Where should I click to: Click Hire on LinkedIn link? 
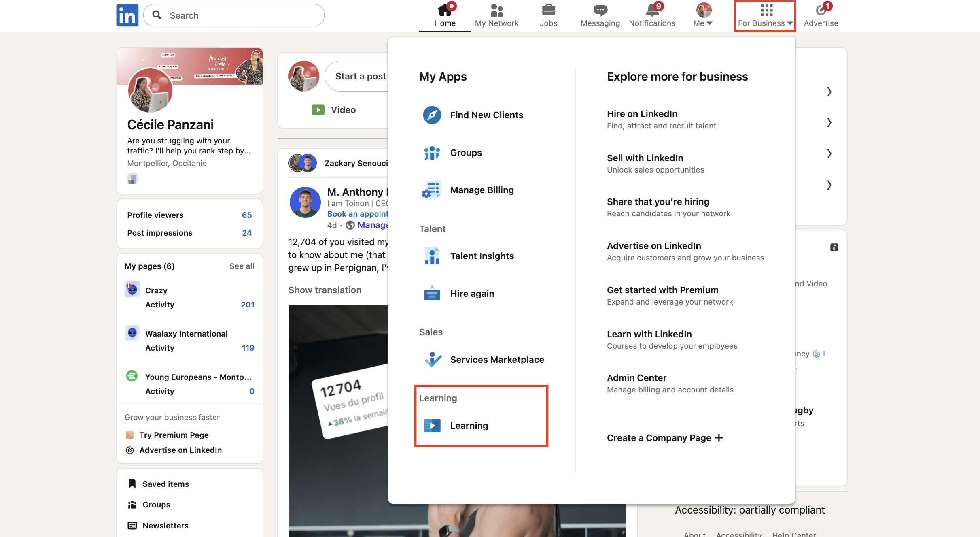coord(642,114)
